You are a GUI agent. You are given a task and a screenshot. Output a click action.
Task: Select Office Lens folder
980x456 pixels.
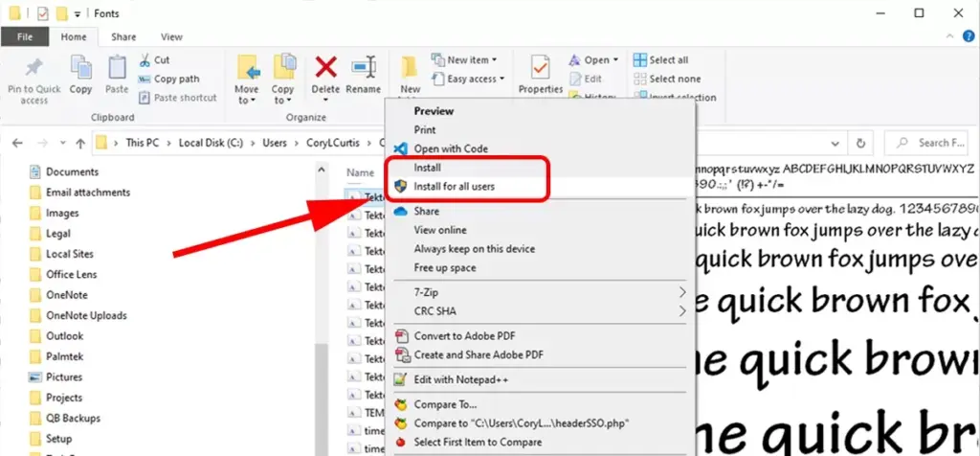coord(71,274)
